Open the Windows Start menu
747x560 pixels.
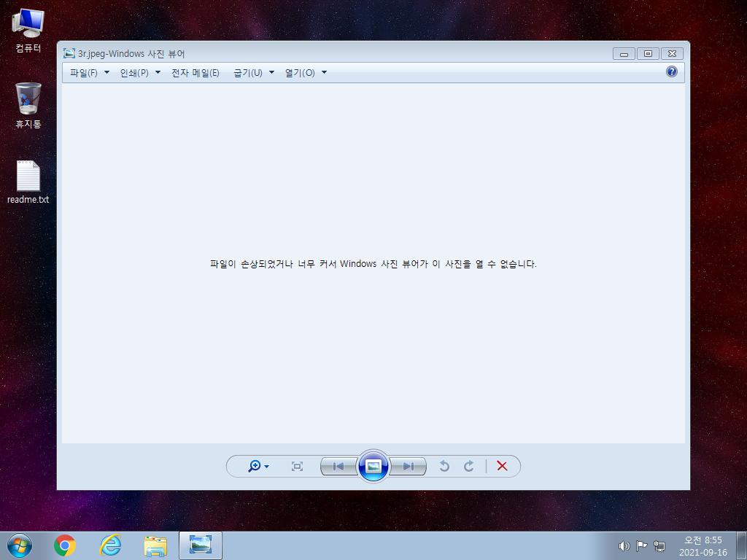click(x=20, y=545)
